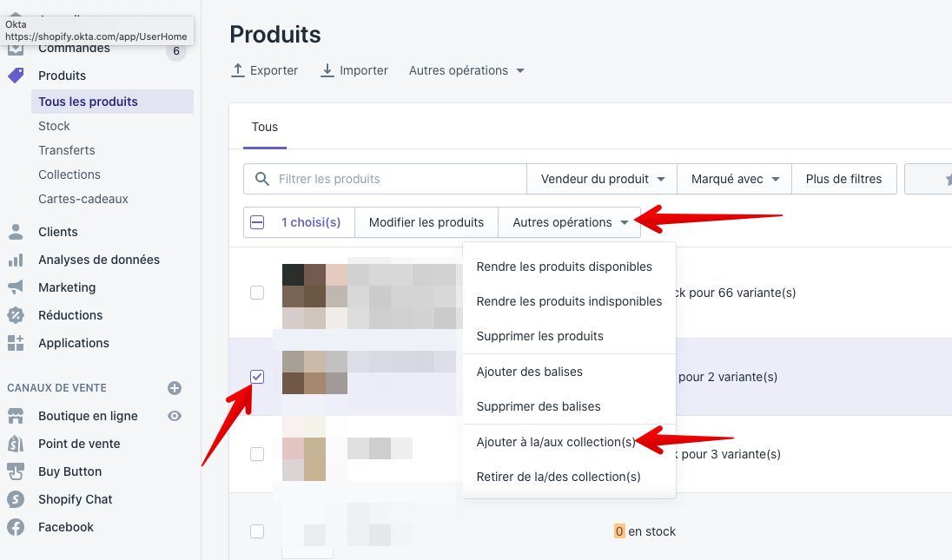Choose Ajouter à la/aux collection(s) menu item

556,442
